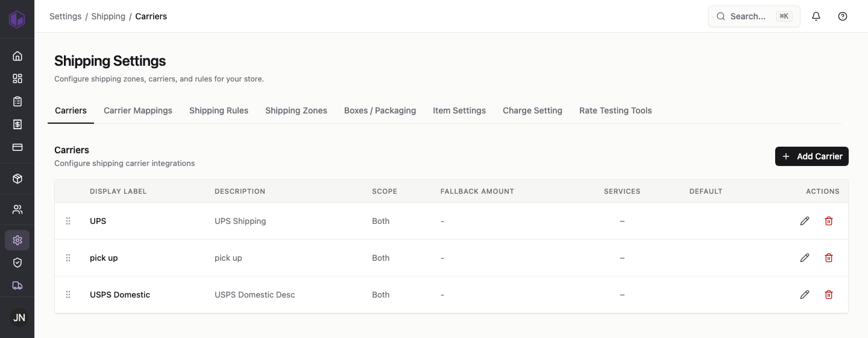Click the Both scope in USPS Domestic row

[381, 295]
